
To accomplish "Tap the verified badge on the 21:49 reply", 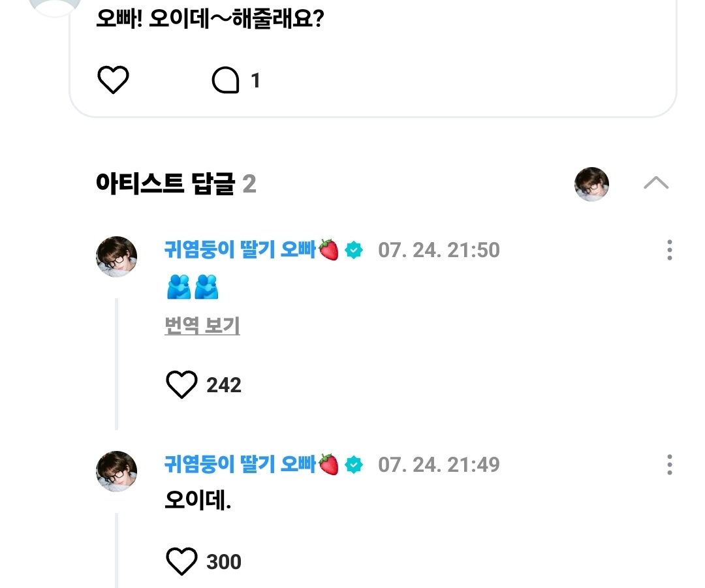I will 354,465.
